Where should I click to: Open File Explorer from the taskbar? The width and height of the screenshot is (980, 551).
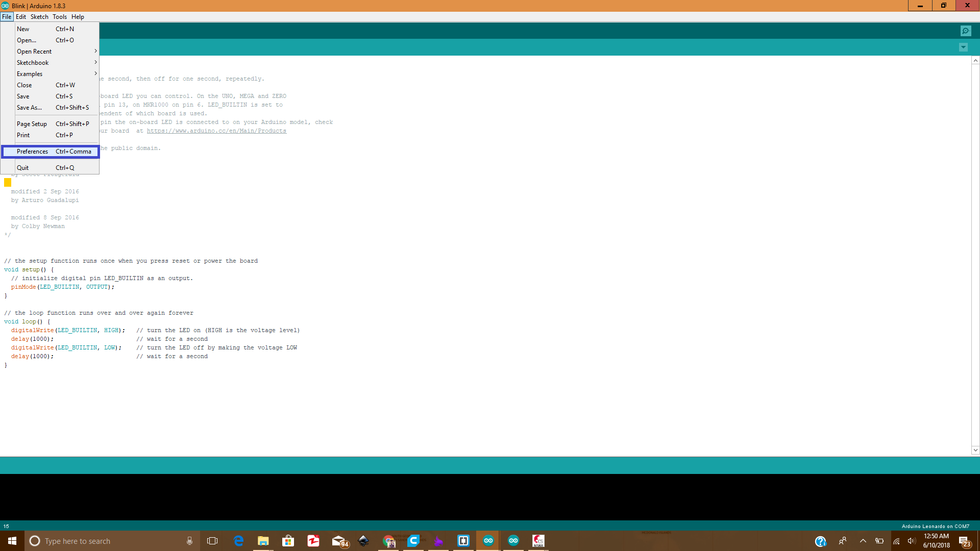(x=263, y=541)
